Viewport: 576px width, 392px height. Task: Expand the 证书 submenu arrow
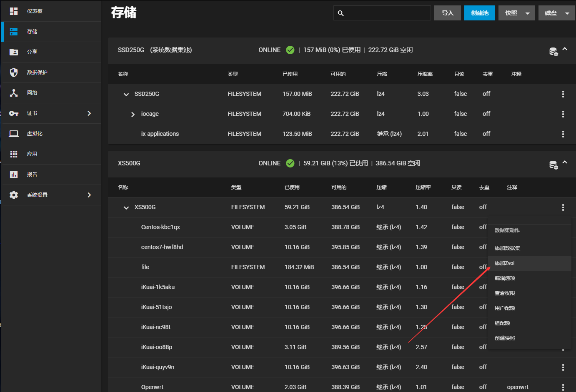pos(89,113)
